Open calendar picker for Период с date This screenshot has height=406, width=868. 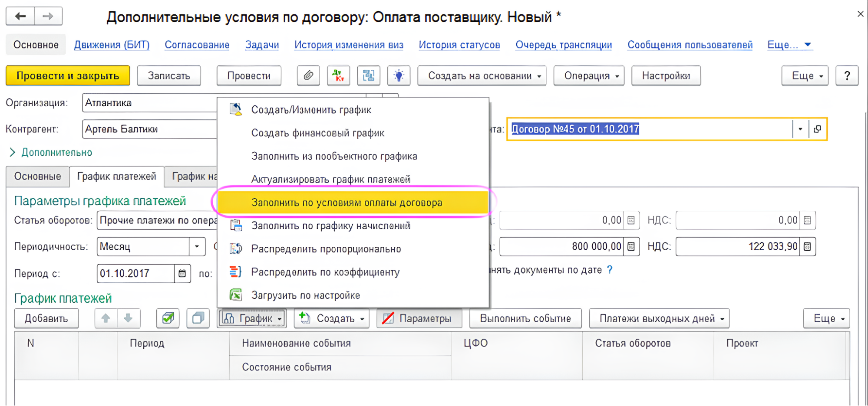(x=182, y=274)
